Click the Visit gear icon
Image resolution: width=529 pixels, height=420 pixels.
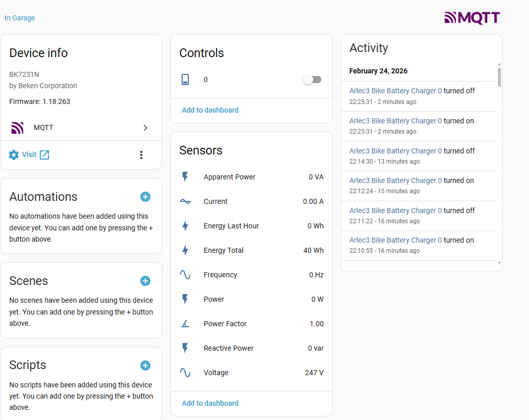coord(14,155)
